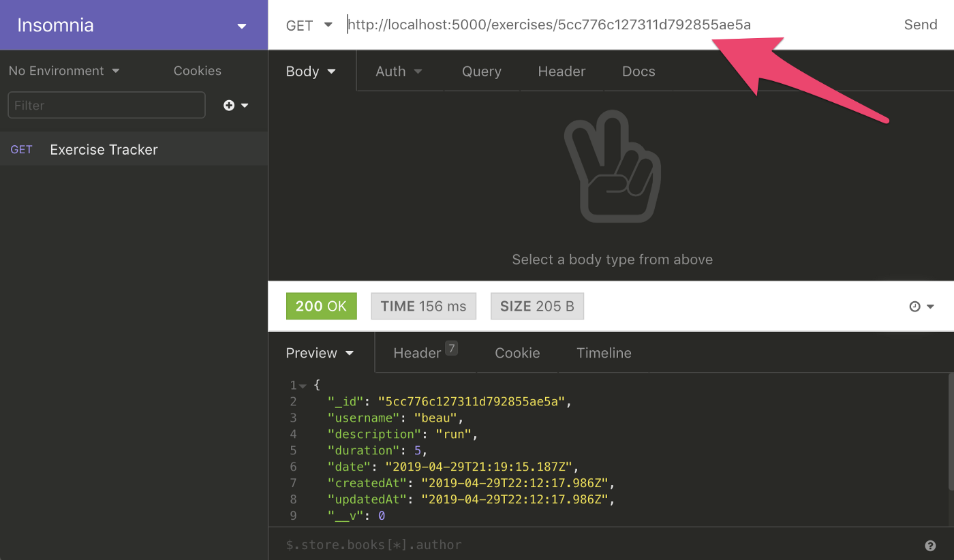Viewport: 954px width, 560px height.
Task: Open the Body type dropdown
Action: [x=311, y=72]
